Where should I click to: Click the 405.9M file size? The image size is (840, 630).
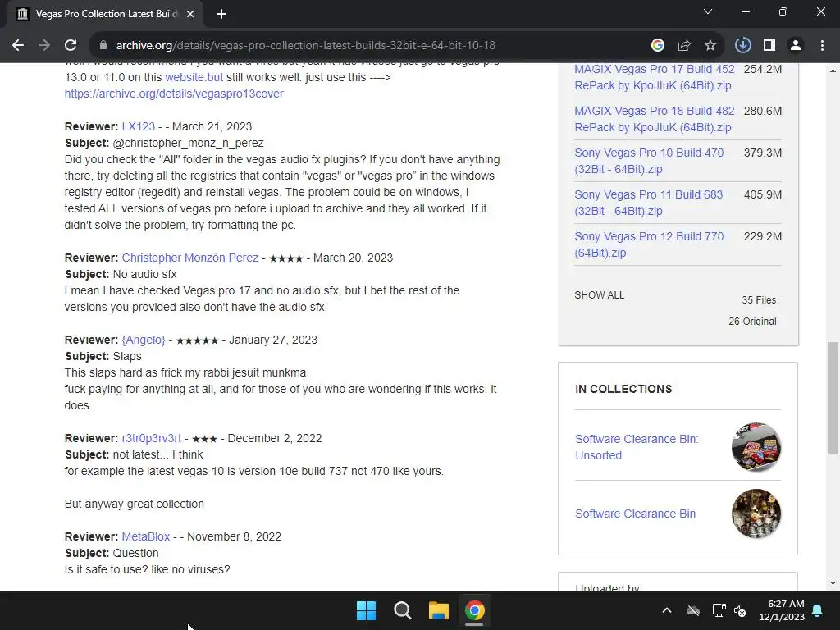(762, 194)
